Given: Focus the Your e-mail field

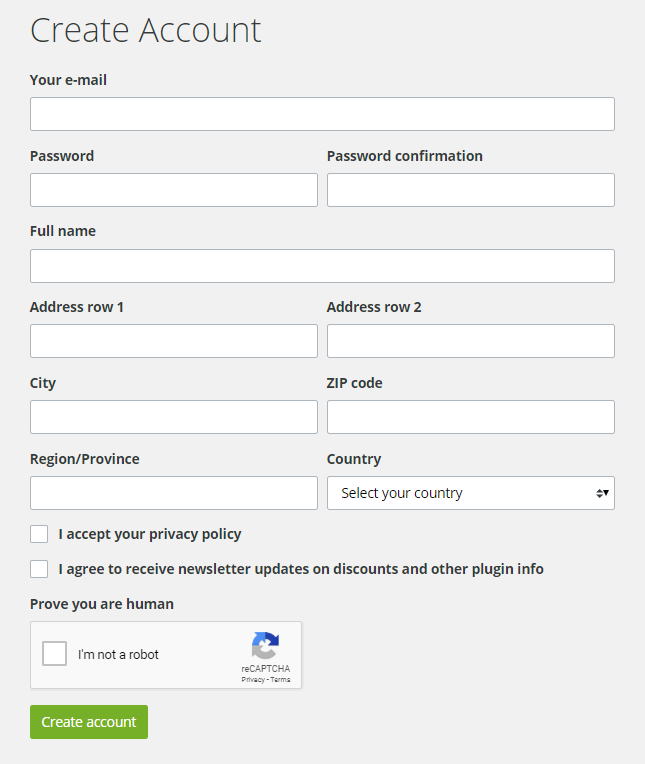Looking at the screenshot, I should 322,114.
